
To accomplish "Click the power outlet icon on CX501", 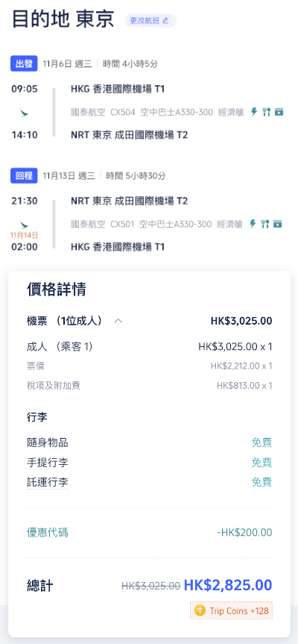I will (x=253, y=224).
